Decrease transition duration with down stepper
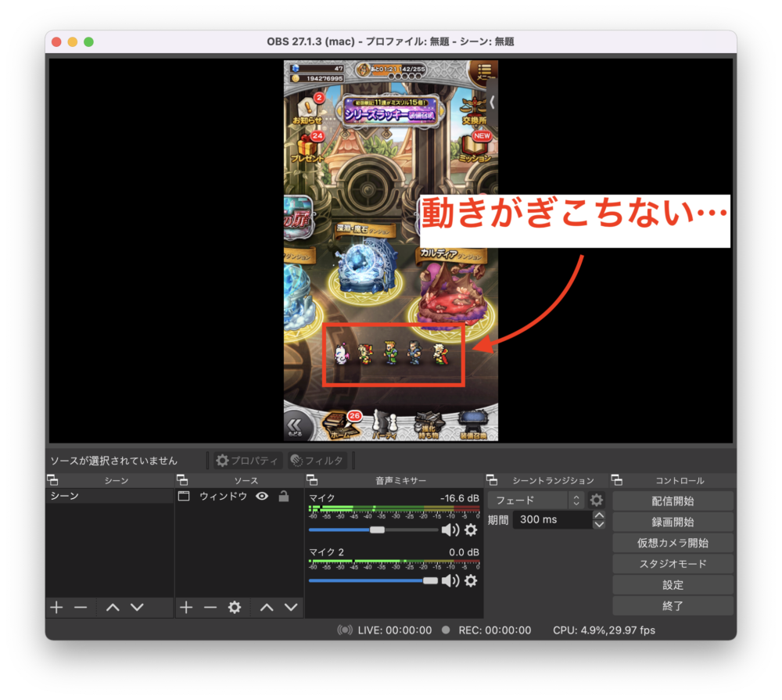 tap(600, 524)
